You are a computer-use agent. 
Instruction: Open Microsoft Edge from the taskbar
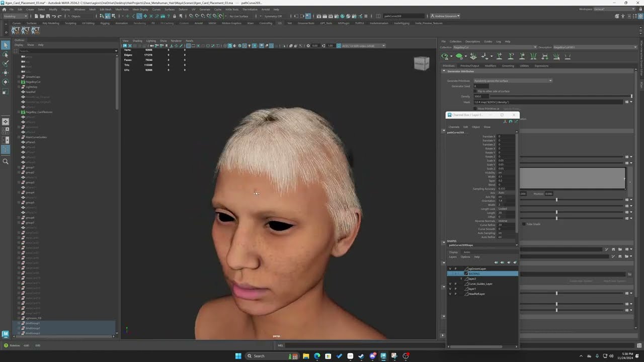317,356
